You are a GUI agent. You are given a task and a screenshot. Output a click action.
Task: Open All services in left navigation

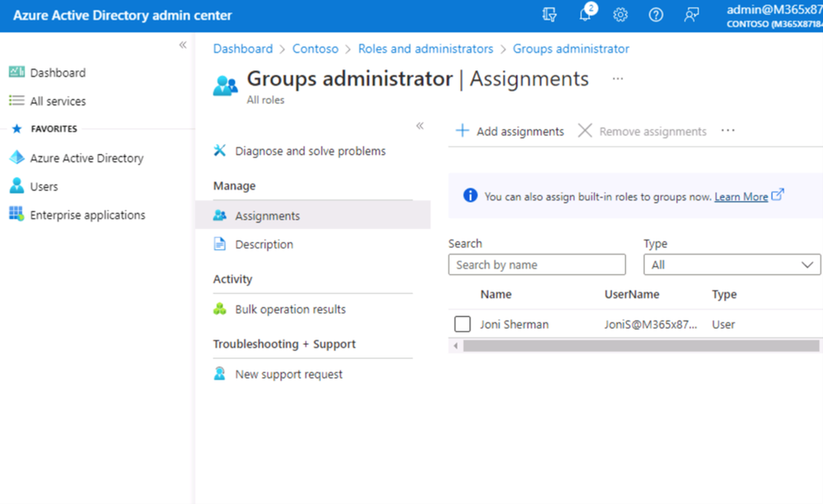click(58, 100)
